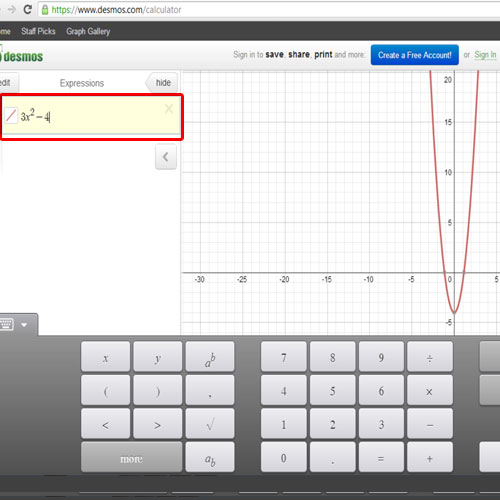Image resolution: width=500 pixels, height=500 pixels.
Task: Click the equals sign key
Action: coord(381,458)
